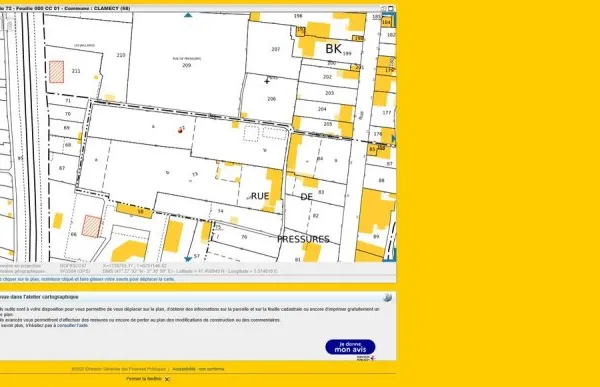Select parcel 206 on the map
Screen dimensions: 600x387
(x=272, y=99)
